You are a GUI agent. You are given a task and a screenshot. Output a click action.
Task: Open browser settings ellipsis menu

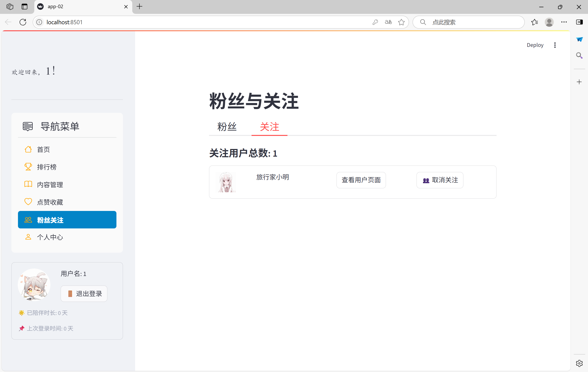[x=564, y=22]
